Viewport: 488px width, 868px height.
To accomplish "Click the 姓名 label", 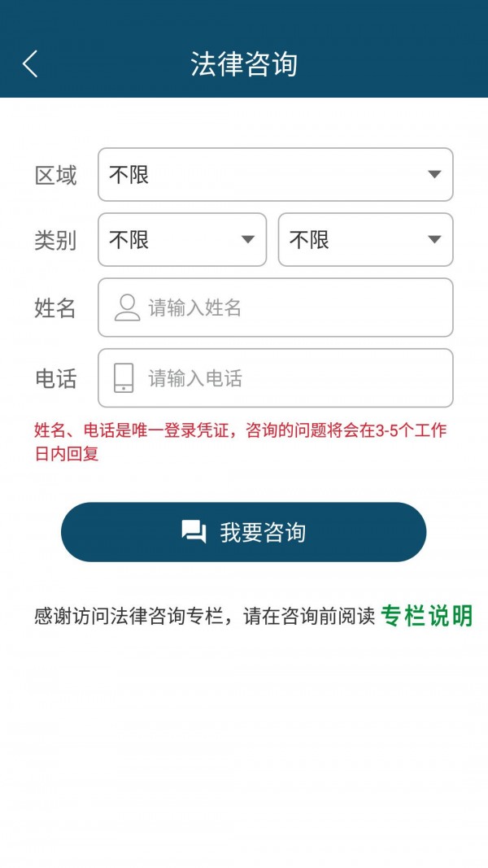I will pyautogui.click(x=58, y=308).
